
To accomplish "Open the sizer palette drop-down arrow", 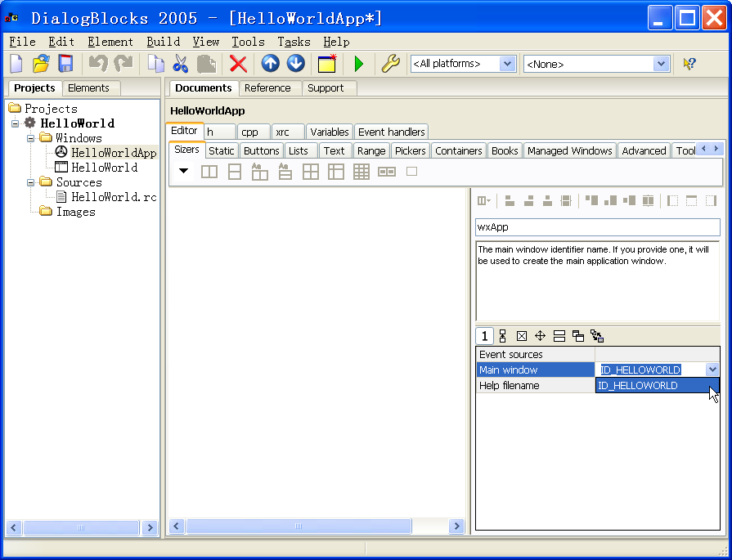I will coord(183,171).
